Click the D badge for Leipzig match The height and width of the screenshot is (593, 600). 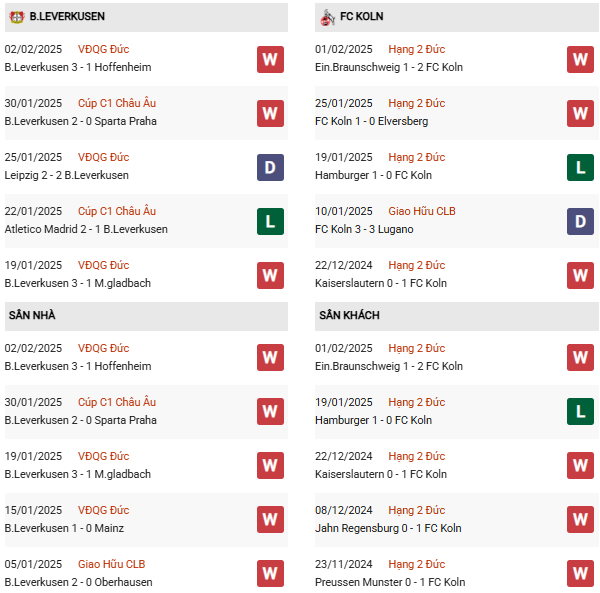270,167
